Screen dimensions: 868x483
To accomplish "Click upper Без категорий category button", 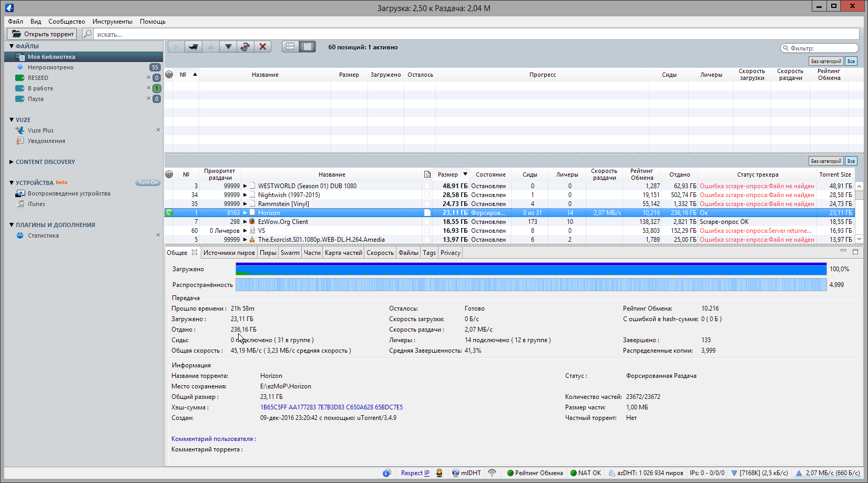I will (826, 61).
